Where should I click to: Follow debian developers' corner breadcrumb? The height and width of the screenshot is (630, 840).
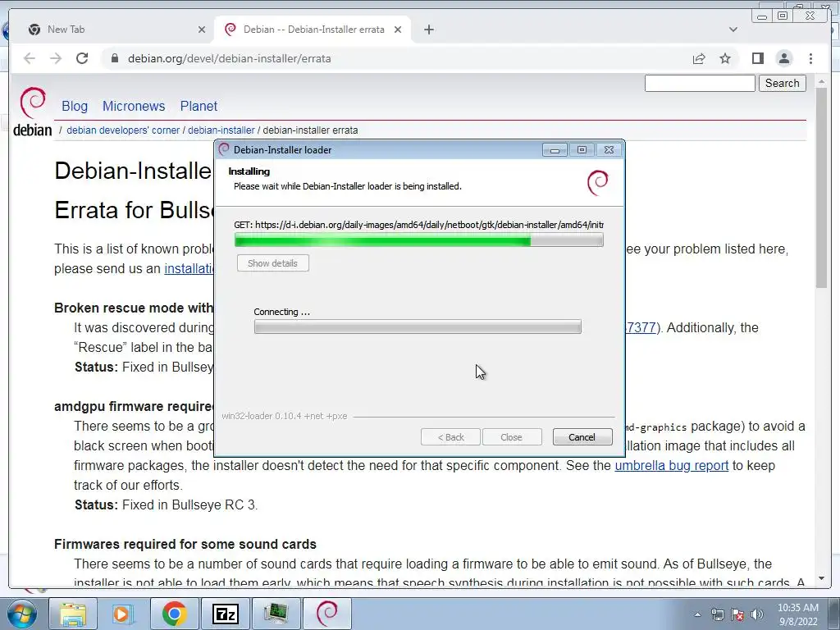point(123,130)
